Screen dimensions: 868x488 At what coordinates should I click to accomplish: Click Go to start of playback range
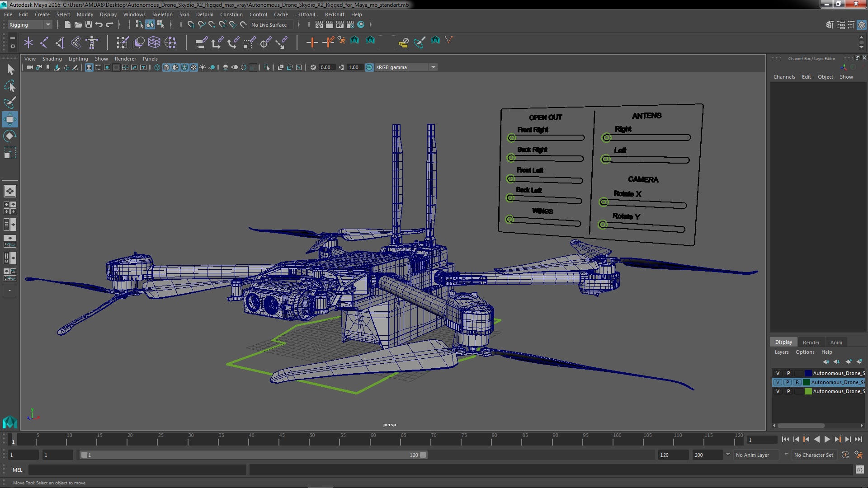pyautogui.click(x=786, y=439)
